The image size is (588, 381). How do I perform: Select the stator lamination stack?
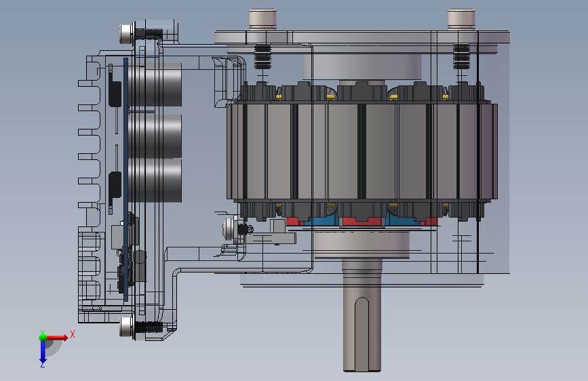point(362,151)
